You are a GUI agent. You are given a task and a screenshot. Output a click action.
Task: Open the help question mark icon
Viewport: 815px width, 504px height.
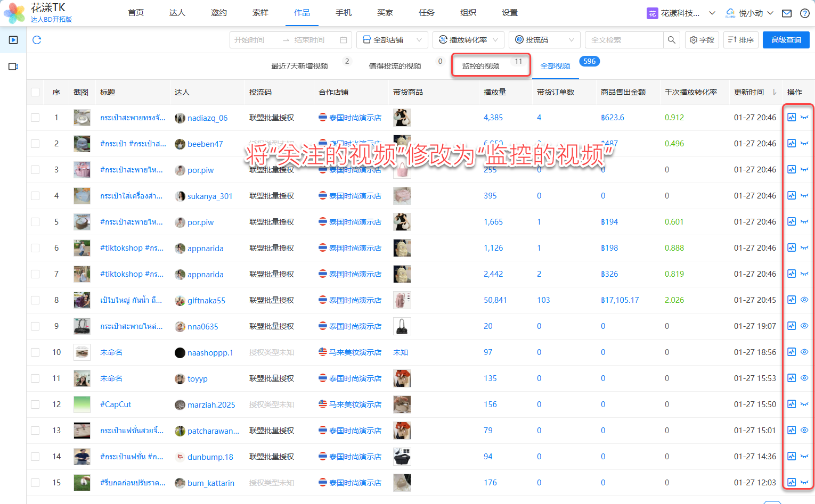pyautogui.click(x=804, y=13)
